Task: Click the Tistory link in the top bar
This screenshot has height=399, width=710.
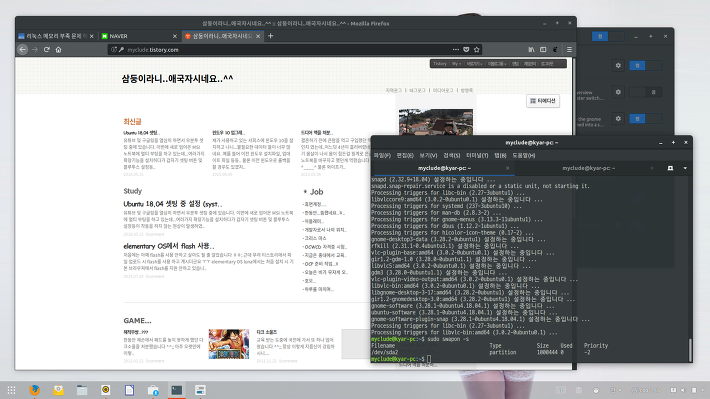Action: [x=440, y=64]
